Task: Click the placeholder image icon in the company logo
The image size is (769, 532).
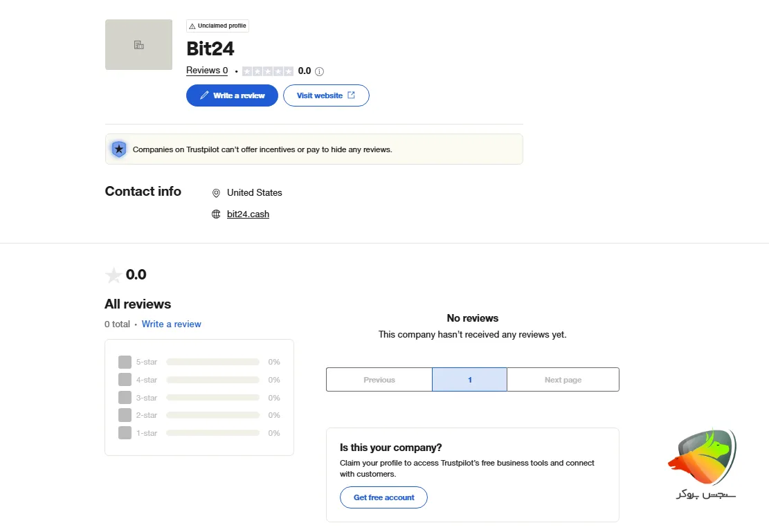Action: click(138, 44)
